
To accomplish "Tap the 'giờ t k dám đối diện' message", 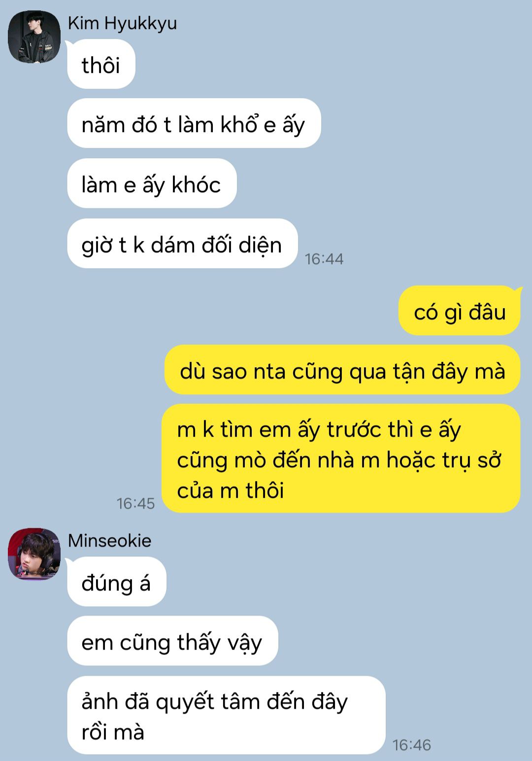I will 182,243.
